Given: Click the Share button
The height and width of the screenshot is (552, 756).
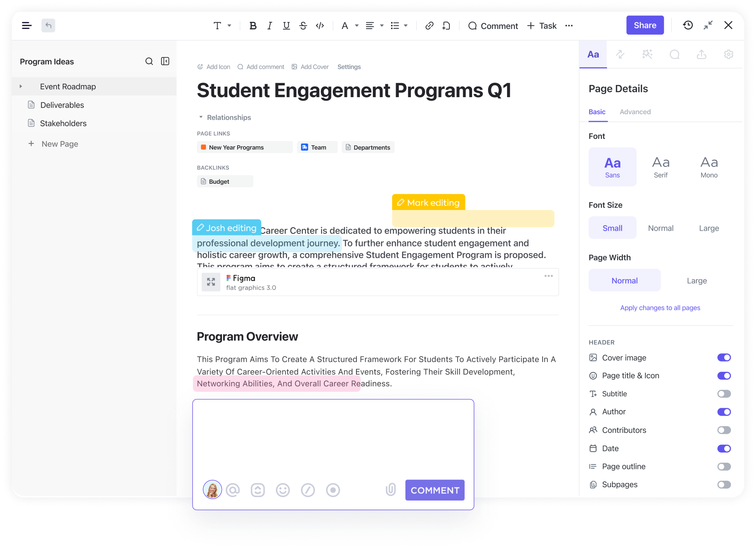Looking at the screenshot, I should tap(645, 25).
